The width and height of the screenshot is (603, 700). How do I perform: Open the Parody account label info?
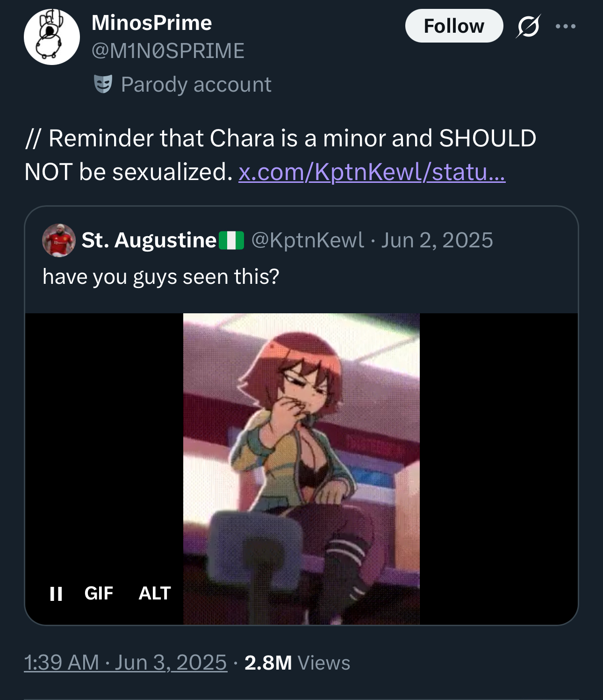click(x=196, y=85)
